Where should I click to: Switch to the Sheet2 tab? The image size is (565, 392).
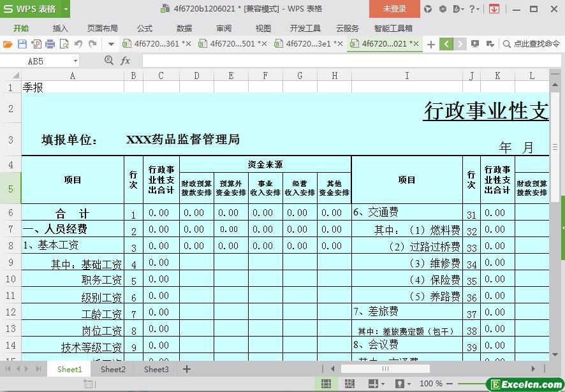pos(113,369)
